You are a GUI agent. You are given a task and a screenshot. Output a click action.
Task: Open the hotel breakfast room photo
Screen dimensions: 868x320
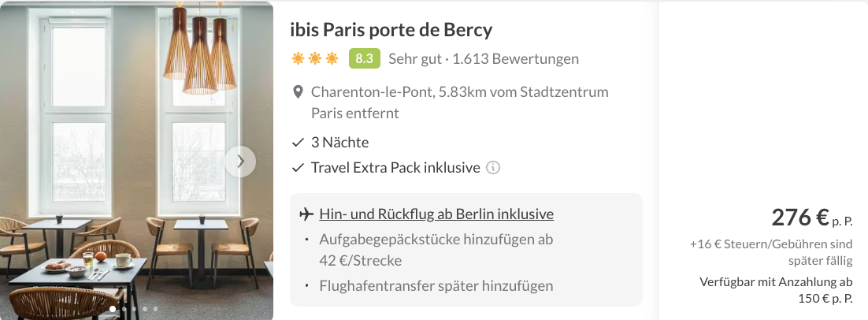(x=136, y=161)
